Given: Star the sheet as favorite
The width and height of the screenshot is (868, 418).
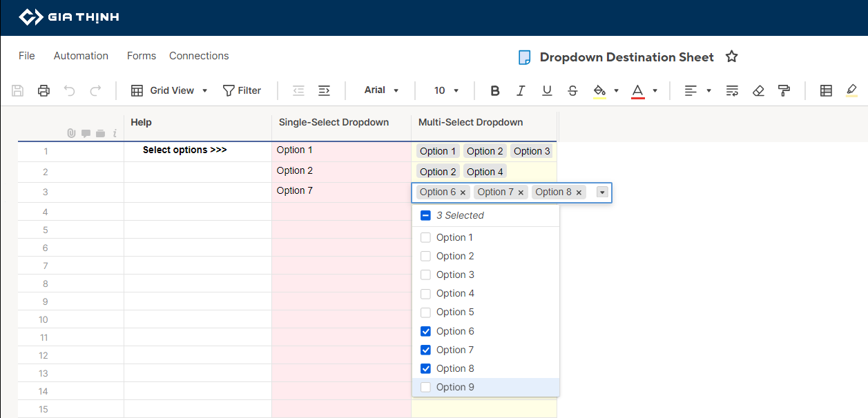Looking at the screenshot, I should point(732,57).
